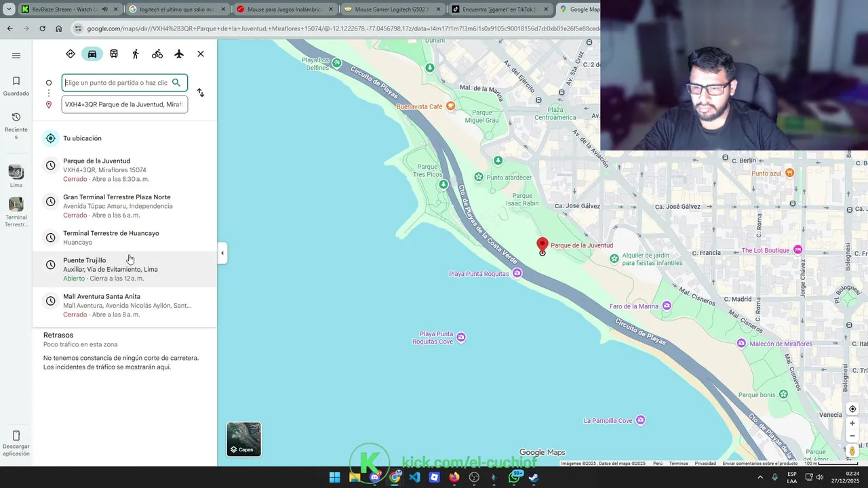Click the search magnifier in starting point field

click(x=176, y=83)
